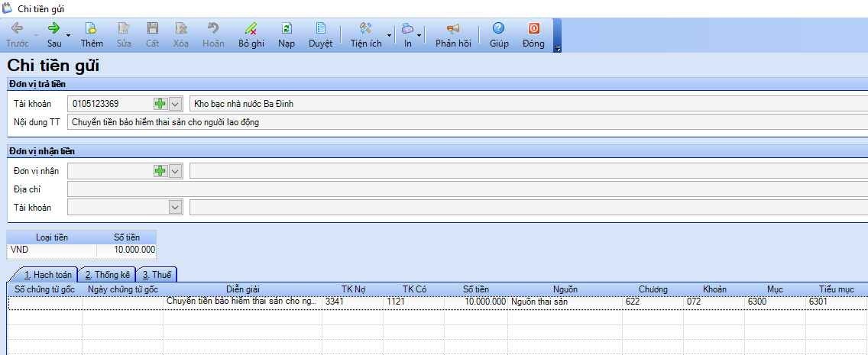Select the 10.000.000 Số tiền grid cell

[x=476, y=302]
